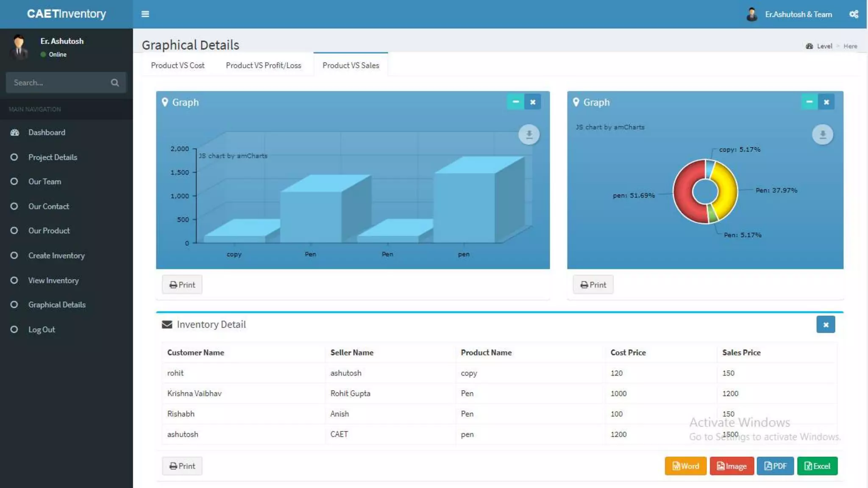Click search magnifier icon in sidebar
Image resolution: width=868 pixels, height=488 pixels.
115,83
